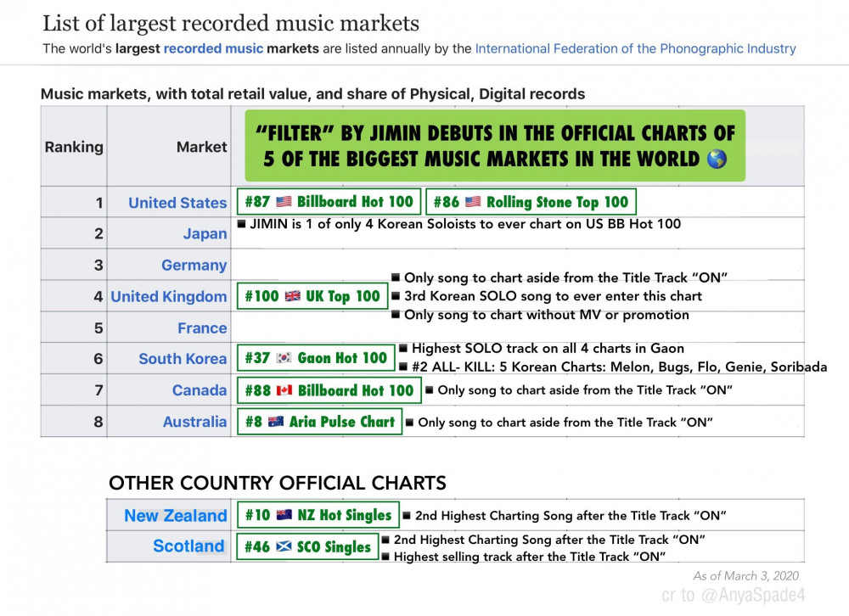Click the New Zealand flag in NZ Hot Singles badge
Viewport: 849px width, 616px height.
[x=284, y=515]
